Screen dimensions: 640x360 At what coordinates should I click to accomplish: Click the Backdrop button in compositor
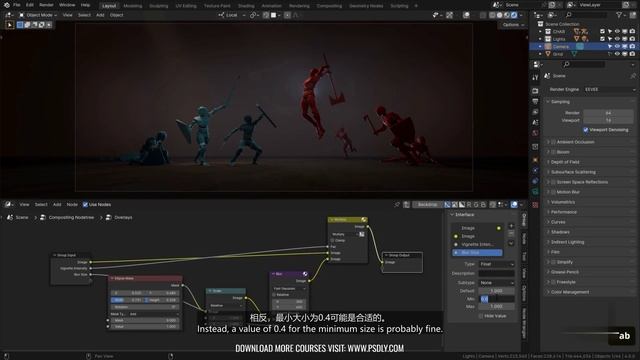point(427,204)
